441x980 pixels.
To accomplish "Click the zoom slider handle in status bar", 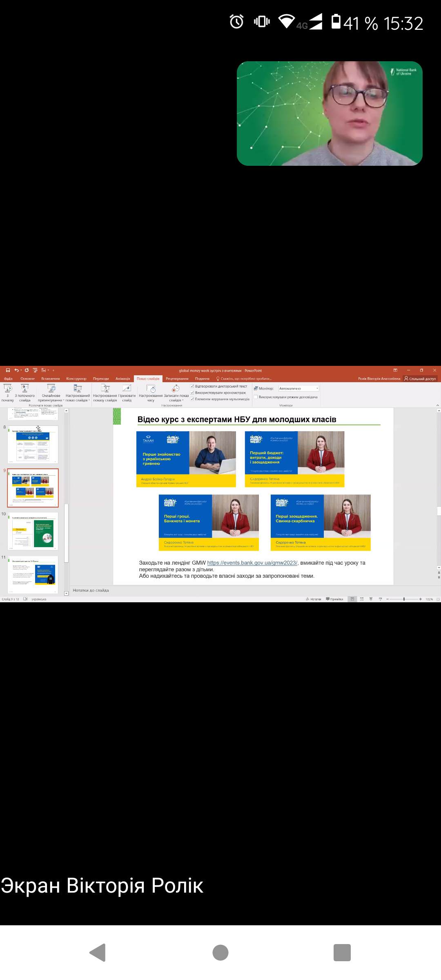I will (x=404, y=599).
